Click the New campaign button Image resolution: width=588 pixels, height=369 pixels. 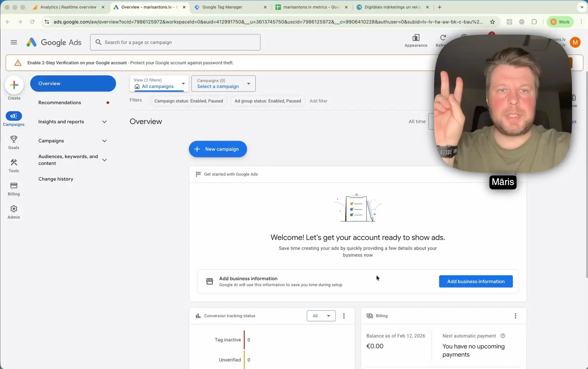click(x=218, y=149)
